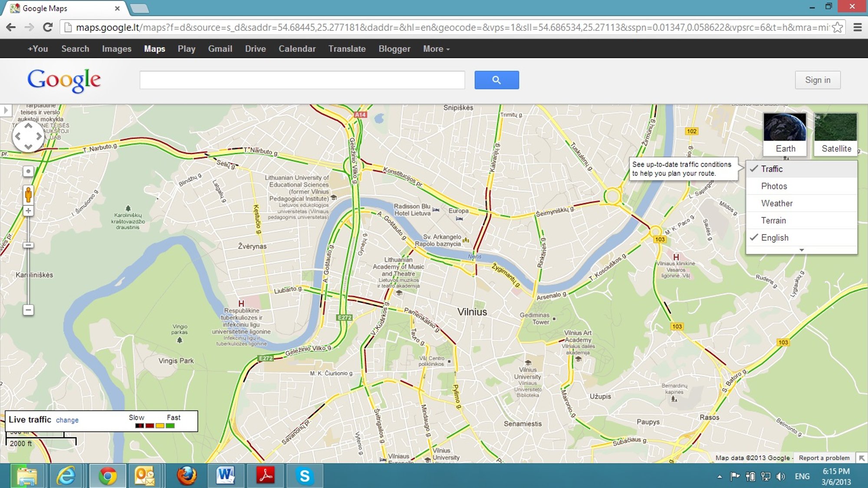This screenshot has height=488, width=868.
Task: Click the Sign in button
Action: (817, 80)
